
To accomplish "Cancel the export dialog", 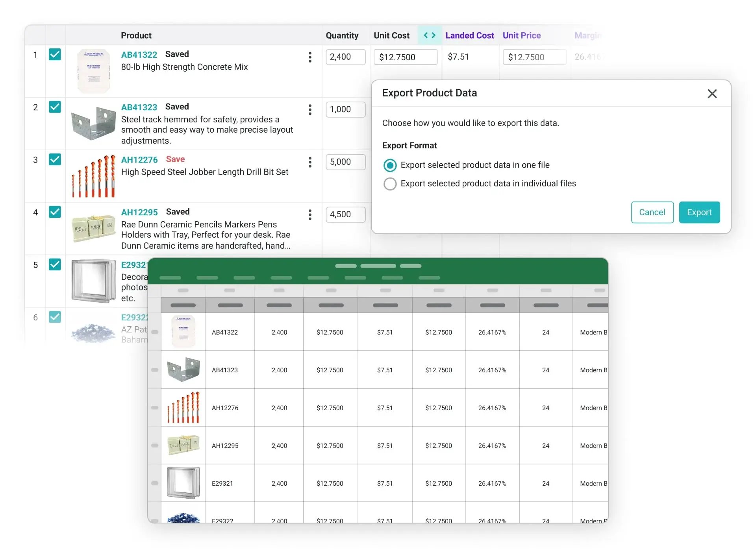I will pyautogui.click(x=652, y=213).
